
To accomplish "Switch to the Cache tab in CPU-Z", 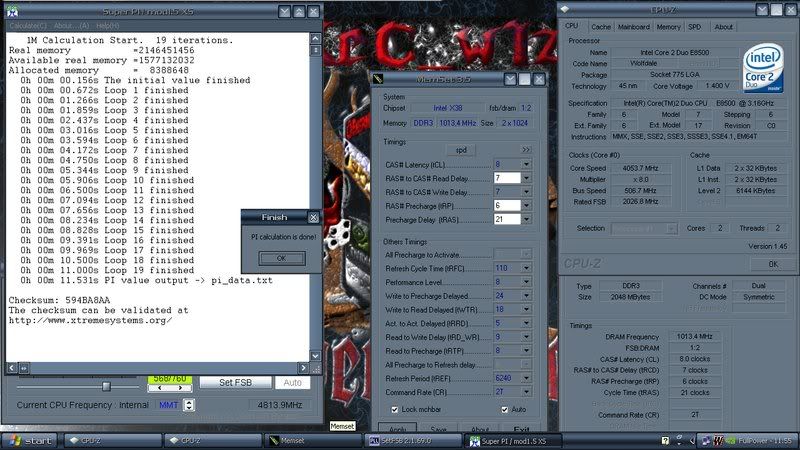I will (601, 27).
